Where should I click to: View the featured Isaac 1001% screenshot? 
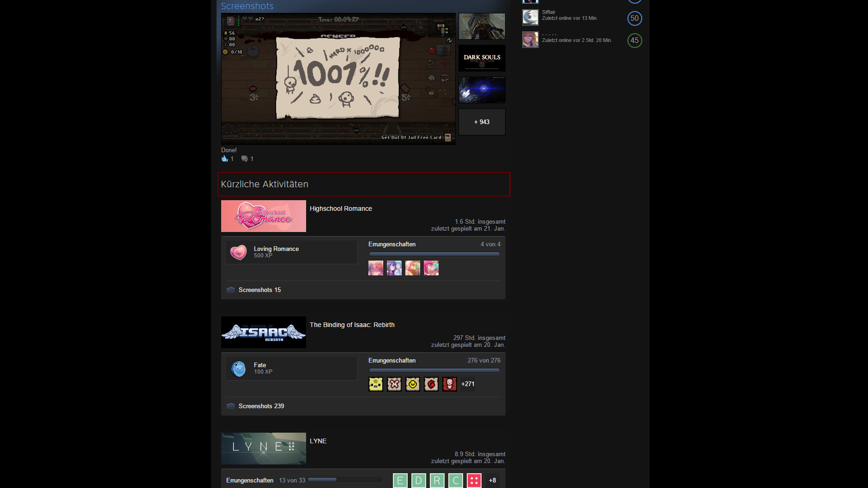(338, 79)
